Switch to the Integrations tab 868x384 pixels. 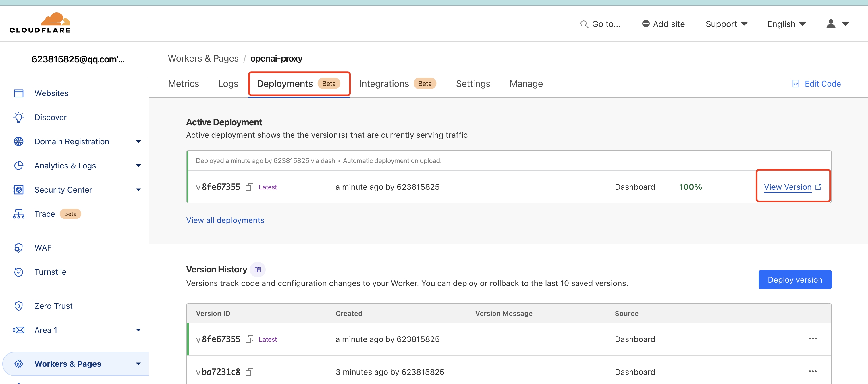pos(398,84)
